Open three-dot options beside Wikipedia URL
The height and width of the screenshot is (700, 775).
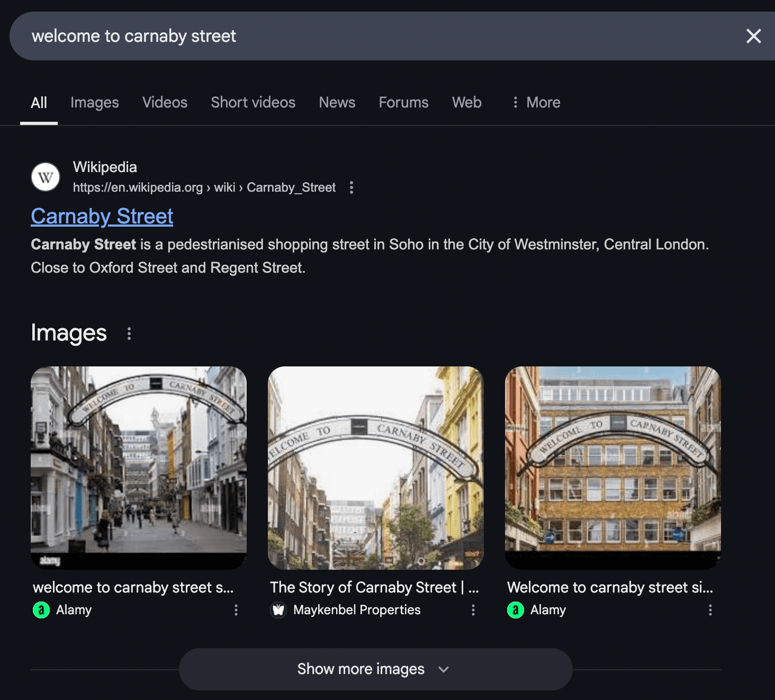pos(352,187)
